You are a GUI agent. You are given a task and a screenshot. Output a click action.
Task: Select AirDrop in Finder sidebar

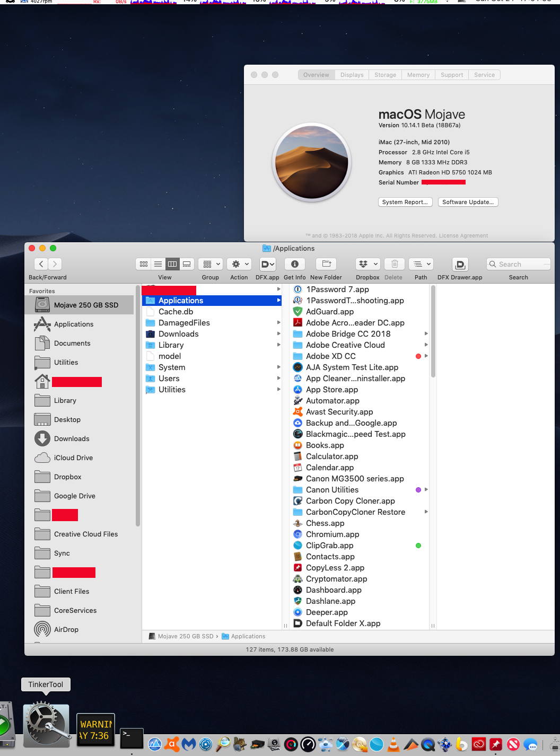click(66, 629)
